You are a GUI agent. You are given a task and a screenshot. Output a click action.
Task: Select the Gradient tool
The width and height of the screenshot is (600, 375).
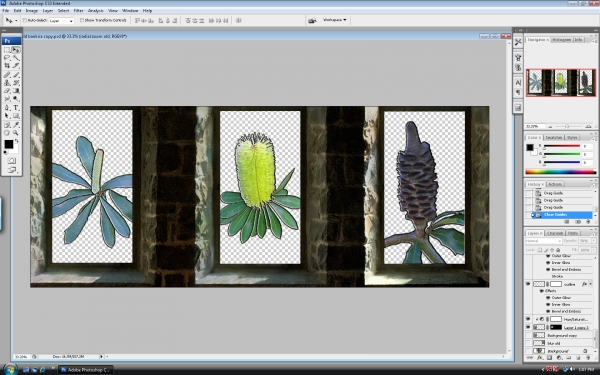(16, 91)
